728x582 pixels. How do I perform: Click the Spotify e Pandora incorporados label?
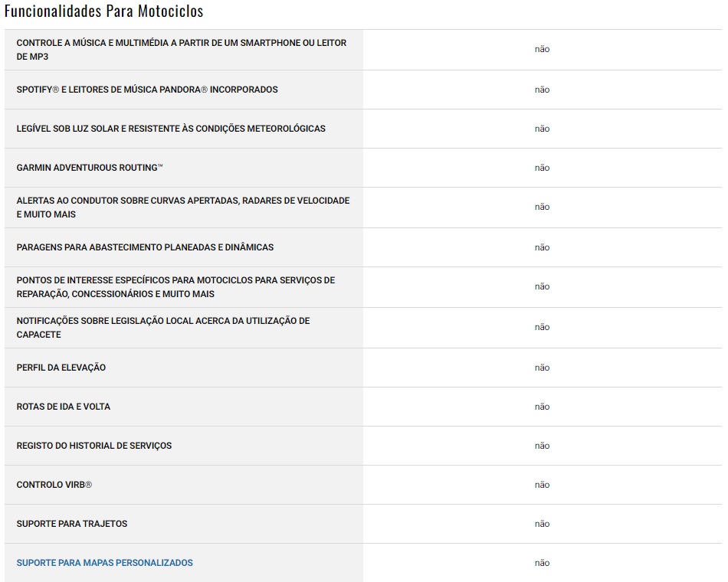coord(147,90)
